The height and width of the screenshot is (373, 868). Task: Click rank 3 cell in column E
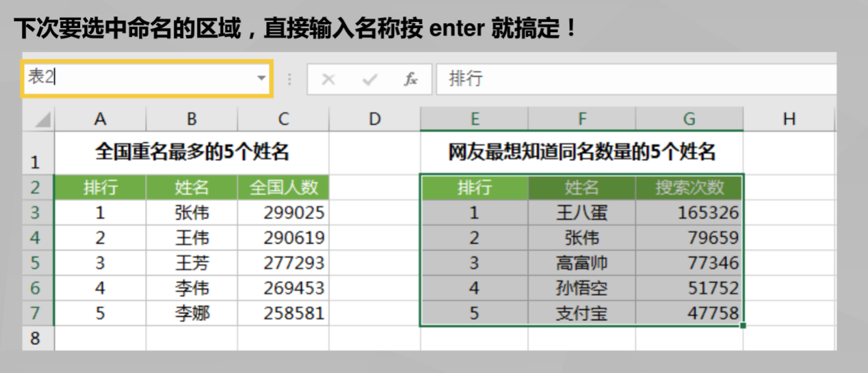pos(474,263)
